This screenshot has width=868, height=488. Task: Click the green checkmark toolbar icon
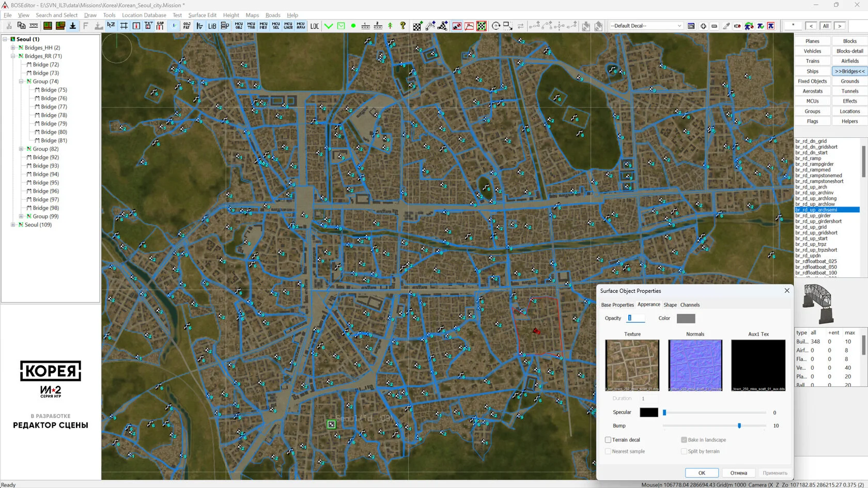329,26
